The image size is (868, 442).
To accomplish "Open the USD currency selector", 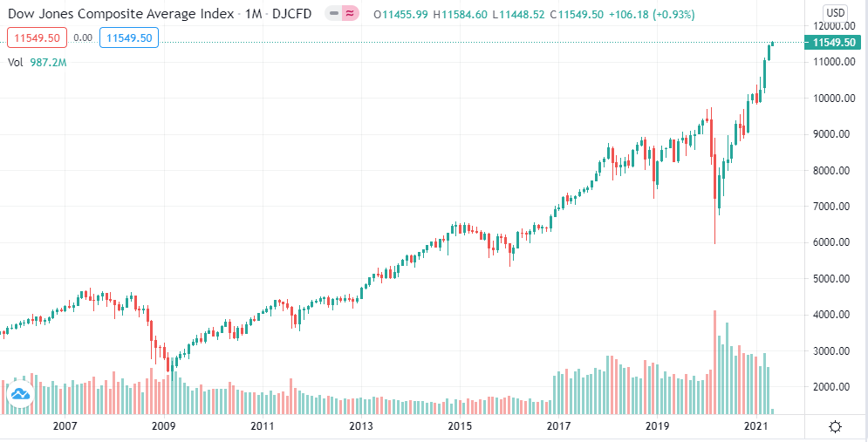I will pos(835,13).
